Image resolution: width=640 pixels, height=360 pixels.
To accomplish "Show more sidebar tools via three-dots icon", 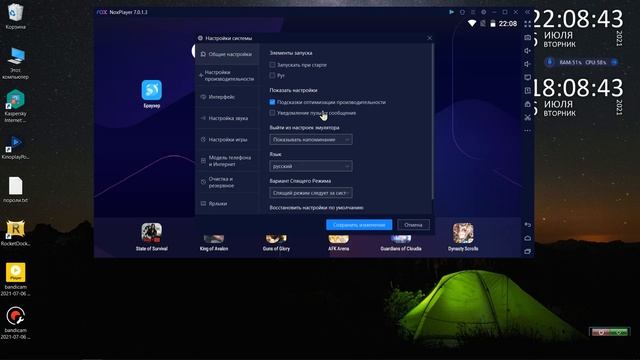I will [528, 131].
